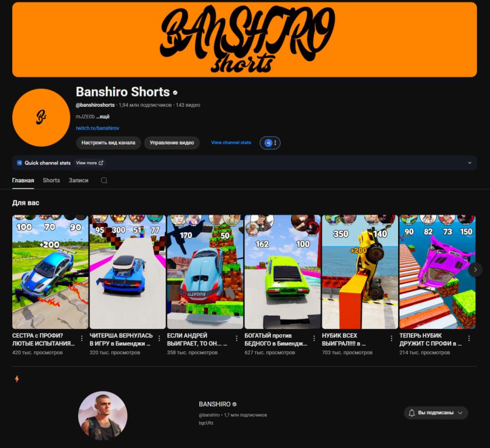490x448 pixels.
Task: Click the 214 тыс. просмотров view count
Action: (x=425, y=352)
